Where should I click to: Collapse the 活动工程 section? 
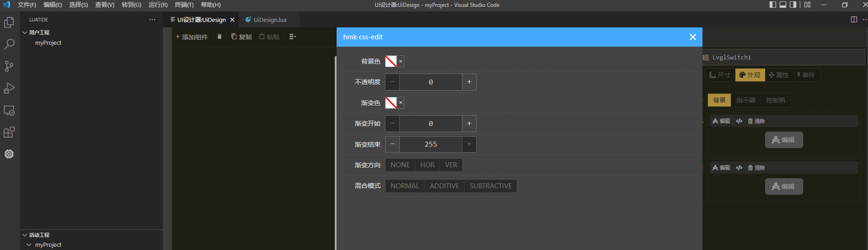pyautogui.click(x=25, y=235)
